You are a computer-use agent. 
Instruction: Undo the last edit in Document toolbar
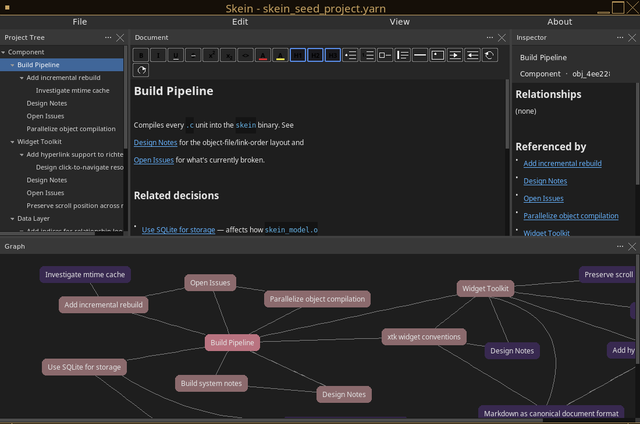[x=490, y=55]
